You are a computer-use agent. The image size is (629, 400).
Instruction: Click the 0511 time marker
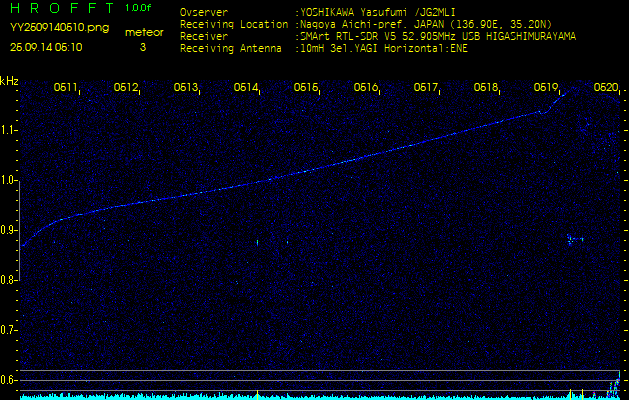(66, 88)
